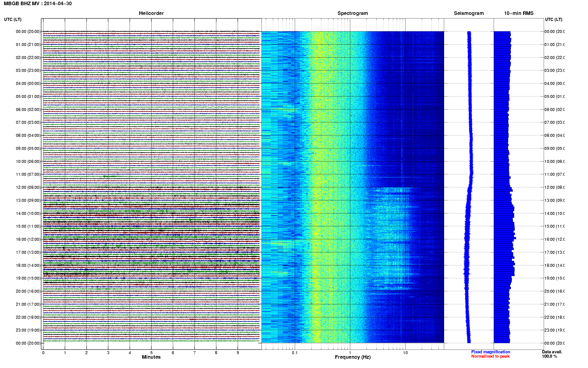Click minute tick label 5 under helicorder
Screen dimensions: 588x368
coord(151,352)
